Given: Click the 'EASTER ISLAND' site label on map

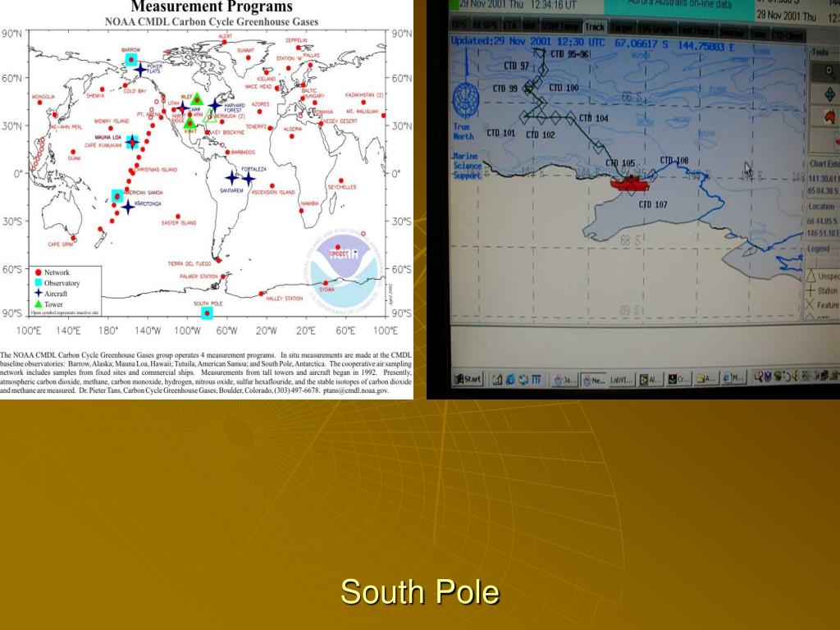Looking at the screenshot, I should click(x=179, y=223).
